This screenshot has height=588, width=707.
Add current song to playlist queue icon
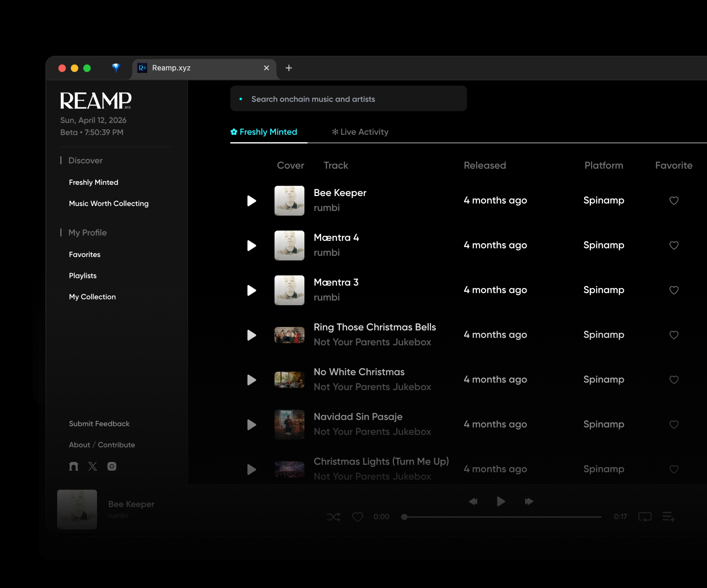click(668, 517)
